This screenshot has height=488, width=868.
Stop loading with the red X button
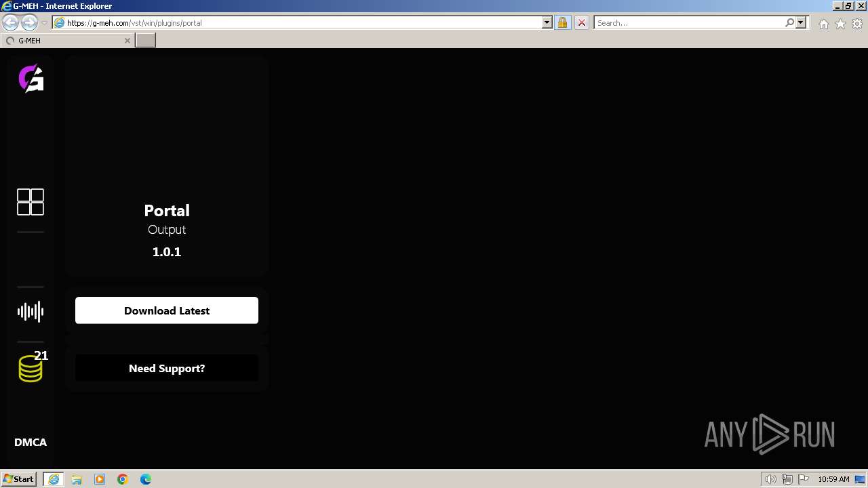click(x=582, y=22)
